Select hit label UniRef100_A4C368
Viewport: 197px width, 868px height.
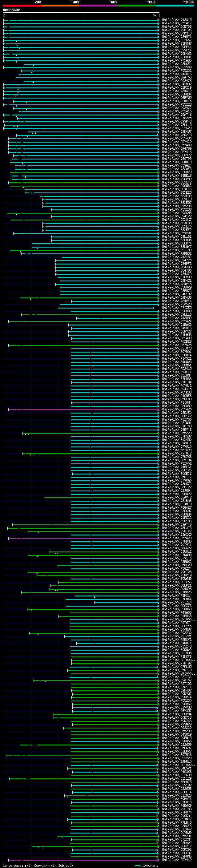pyautogui.click(x=177, y=772)
